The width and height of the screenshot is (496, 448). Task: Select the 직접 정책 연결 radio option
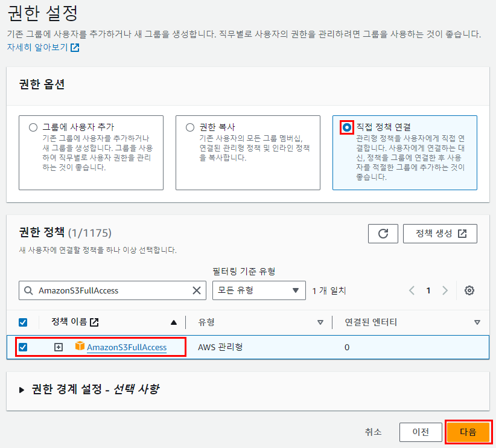[347, 127]
